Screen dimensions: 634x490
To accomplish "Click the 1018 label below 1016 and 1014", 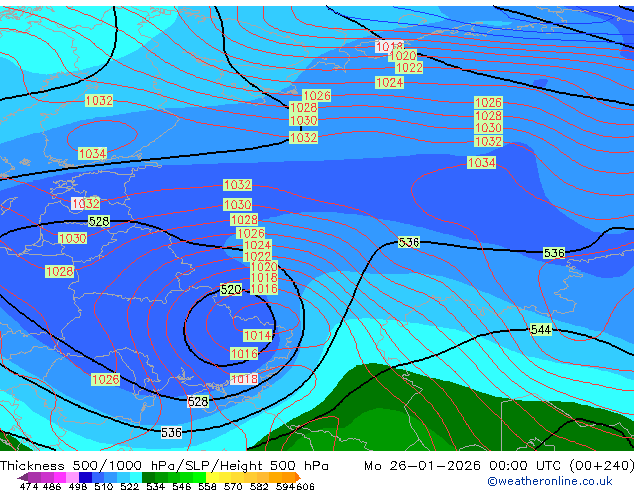I will [244, 379].
